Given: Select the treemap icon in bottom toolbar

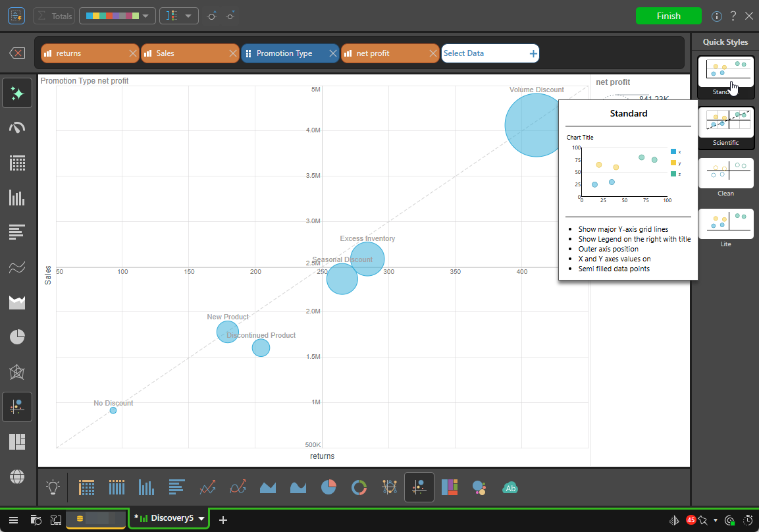Looking at the screenshot, I should (x=450, y=487).
